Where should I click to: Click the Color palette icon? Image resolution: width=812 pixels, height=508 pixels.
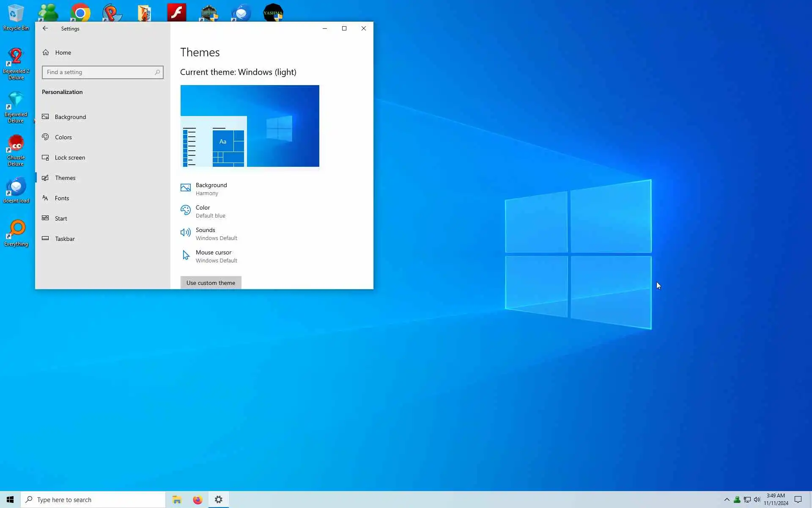pyautogui.click(x=186, y=210)
